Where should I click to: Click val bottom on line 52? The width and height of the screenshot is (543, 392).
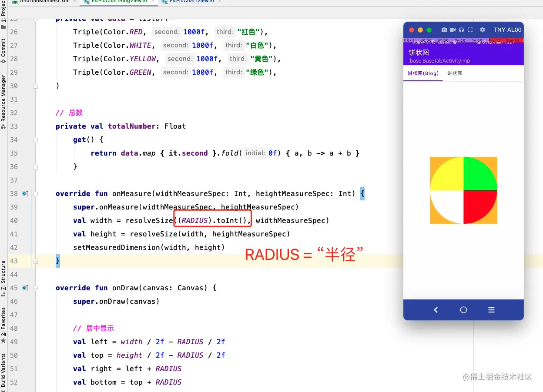pyautogui.click(x=95, y=382)
